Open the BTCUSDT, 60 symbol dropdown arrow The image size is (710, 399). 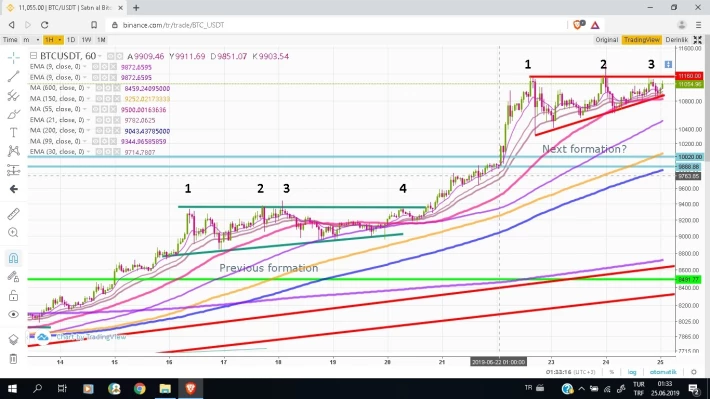pos(100,56)
